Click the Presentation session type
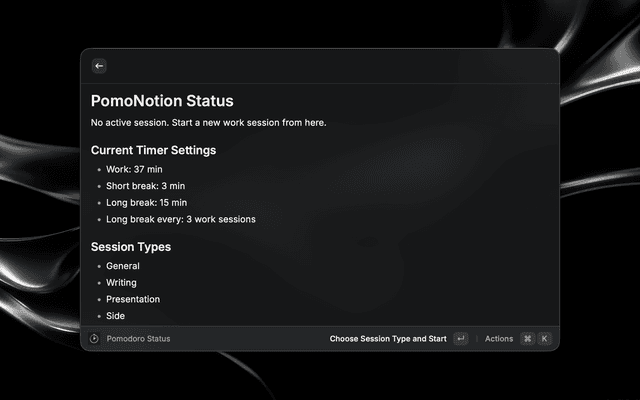 click(x=133, y=299)
